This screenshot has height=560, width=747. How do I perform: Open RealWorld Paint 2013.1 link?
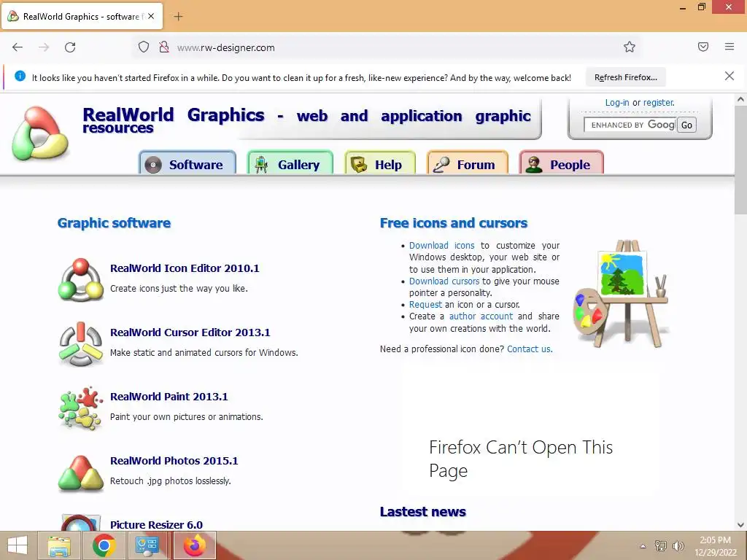(169, 397)
